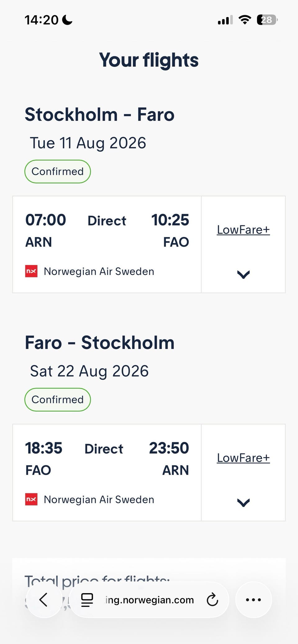
Task: Open the LowFare+ link for the return flight
Action: (x=243, y=458)
